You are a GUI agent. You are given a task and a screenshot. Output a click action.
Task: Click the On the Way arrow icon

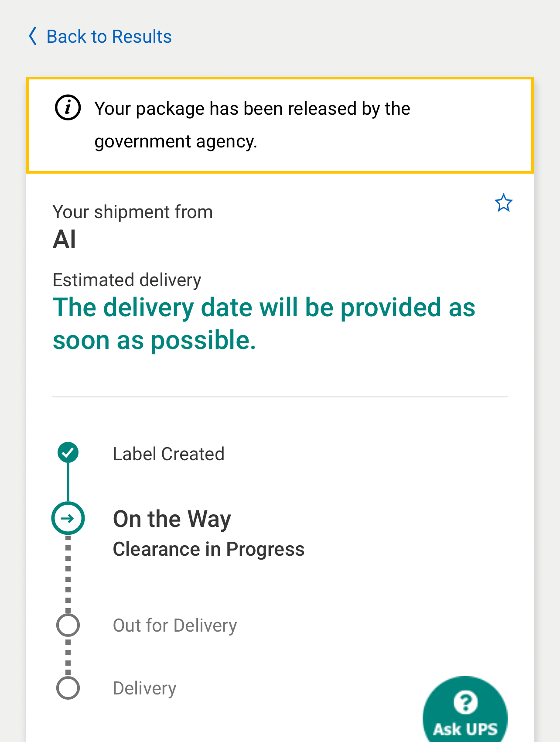tap(68, 518)
